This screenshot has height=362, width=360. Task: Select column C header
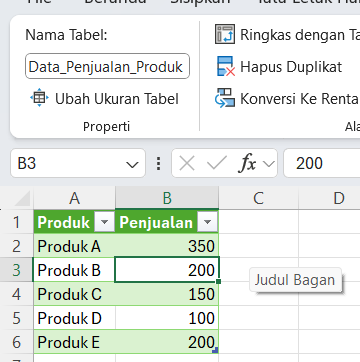258,199
